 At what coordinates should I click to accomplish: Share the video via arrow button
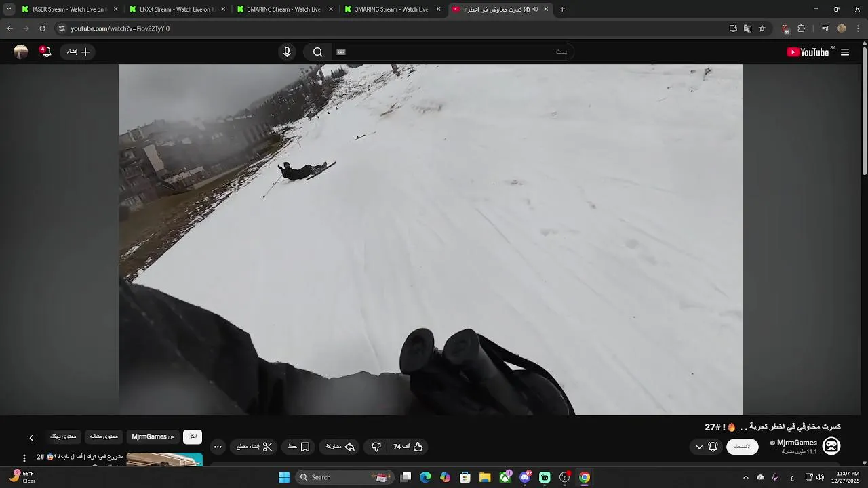coord(340,447)
